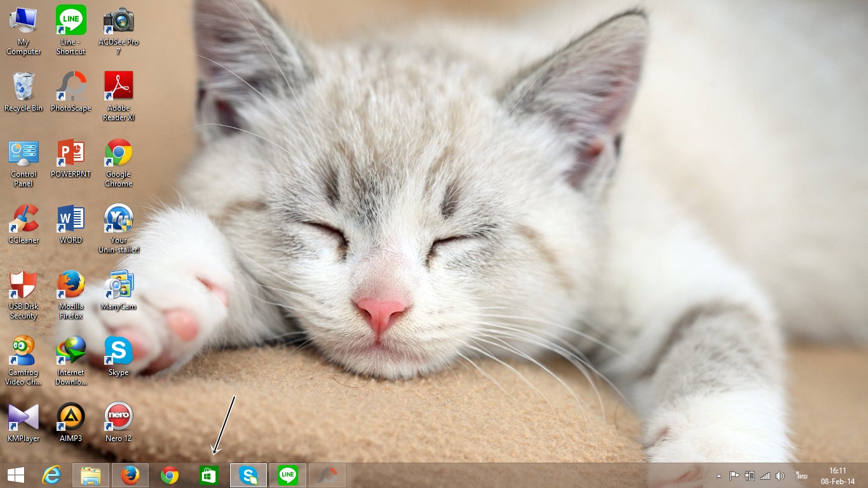Screen dimensions: 868x488
Task: Select the AIMP3 desktop icon
Action: [x=71, y=423]
